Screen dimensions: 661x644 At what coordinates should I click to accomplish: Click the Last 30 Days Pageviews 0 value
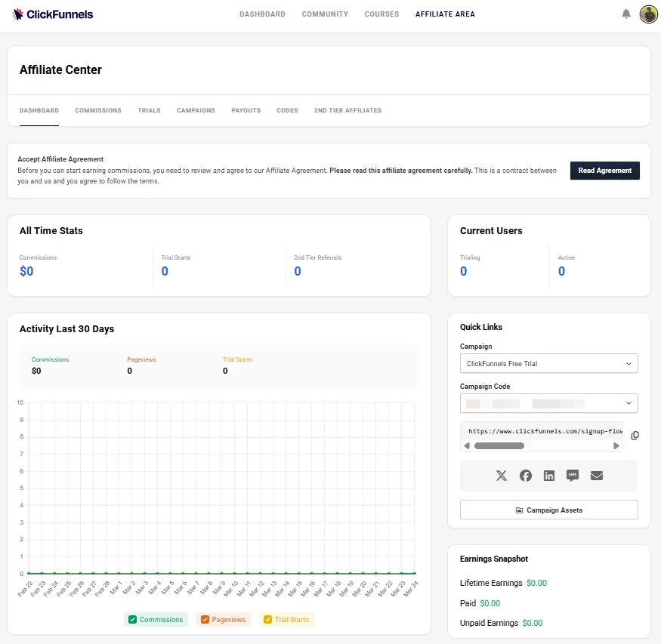129,371
